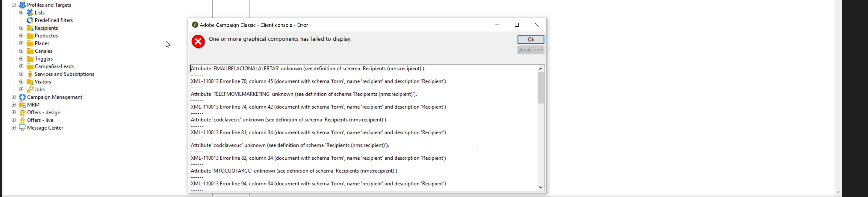
Task: Click XML-110013 Error line 81 text
Action: [319, 132]
